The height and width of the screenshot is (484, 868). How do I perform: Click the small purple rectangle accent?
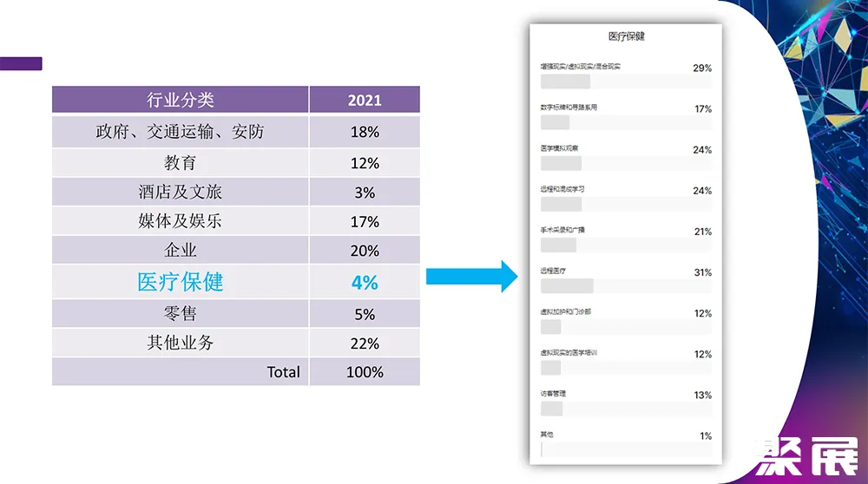tap(21, 63)
